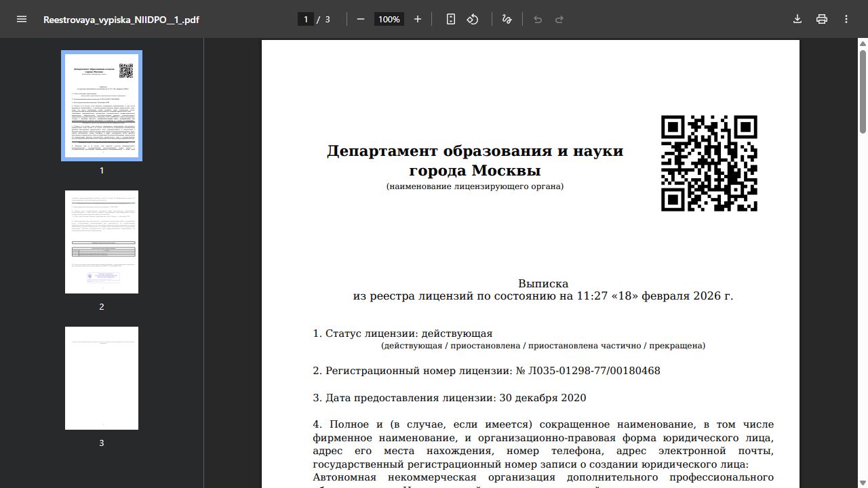
Task: Click the current page number field
Action: pos(305,19)
